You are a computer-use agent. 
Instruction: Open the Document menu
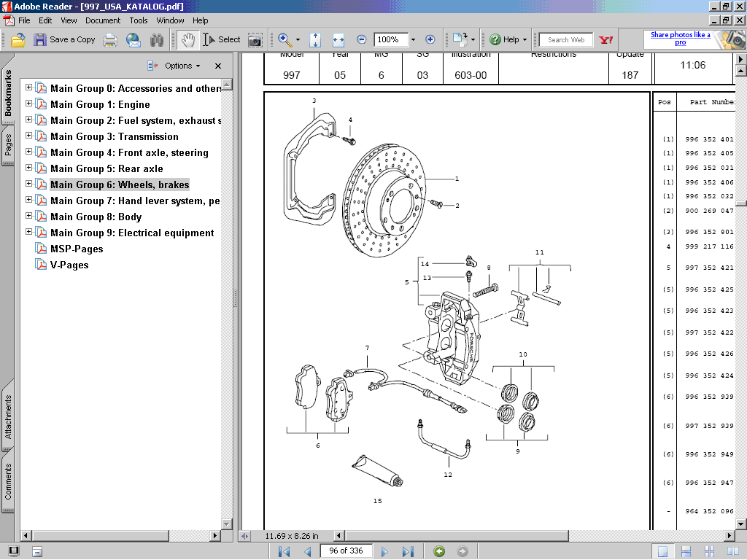[x=103, y=20]
